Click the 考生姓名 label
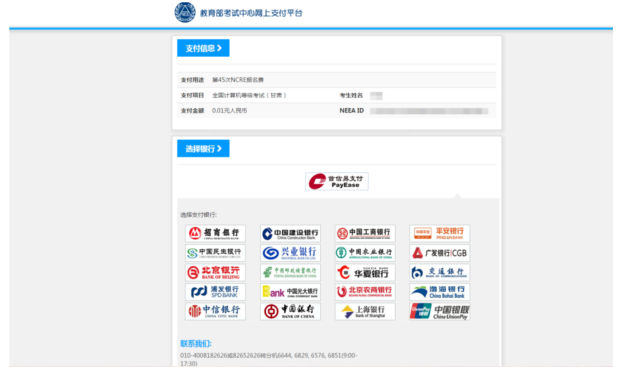Viewport: 625px width, 376px height. (x=351, y=95)
